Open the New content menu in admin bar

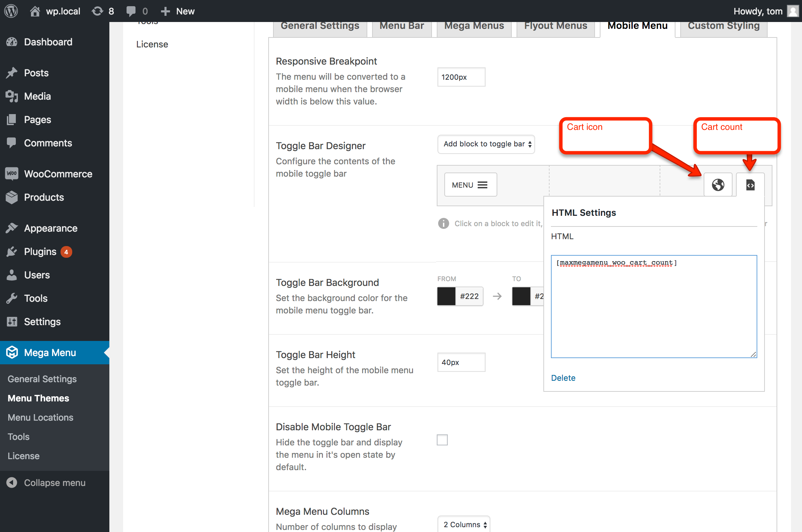[x=178, y=11]
